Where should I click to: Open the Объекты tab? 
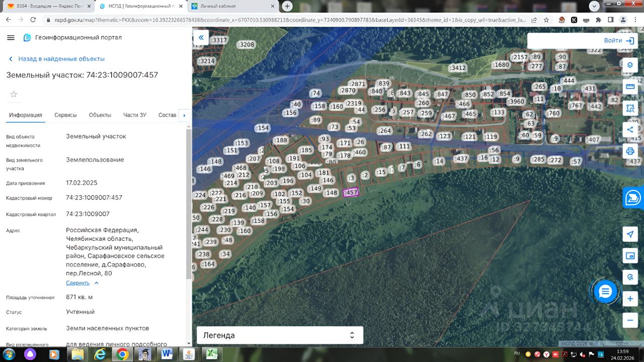tap(100, 115)
